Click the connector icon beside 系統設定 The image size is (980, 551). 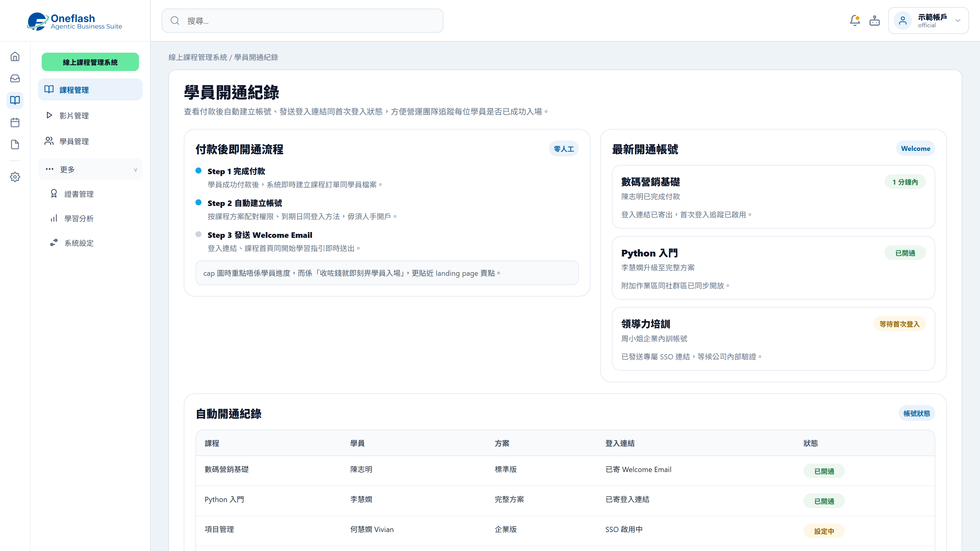54,243
